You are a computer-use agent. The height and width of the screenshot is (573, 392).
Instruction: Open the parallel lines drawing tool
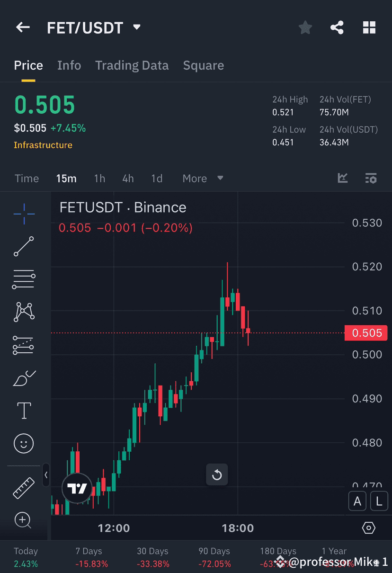coord(24,279)
